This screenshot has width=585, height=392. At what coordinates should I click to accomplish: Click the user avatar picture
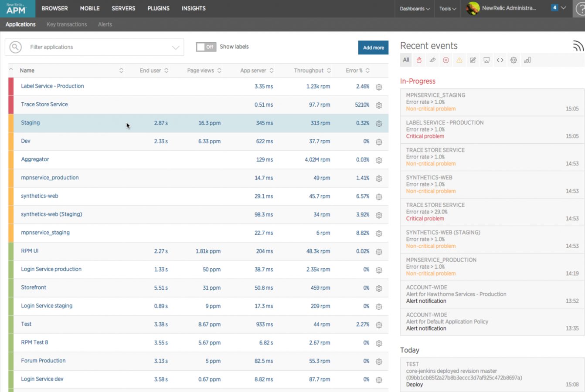pyautogui.click(x=473, y=8)
